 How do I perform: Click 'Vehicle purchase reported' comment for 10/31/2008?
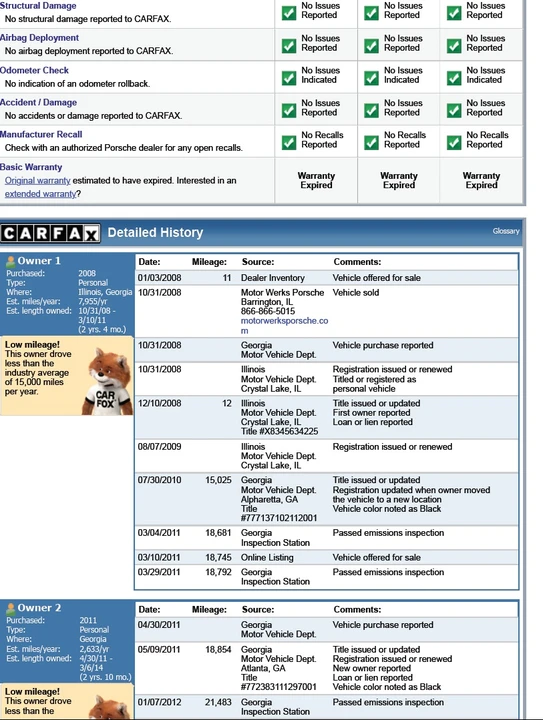click(x=383, y=345)
